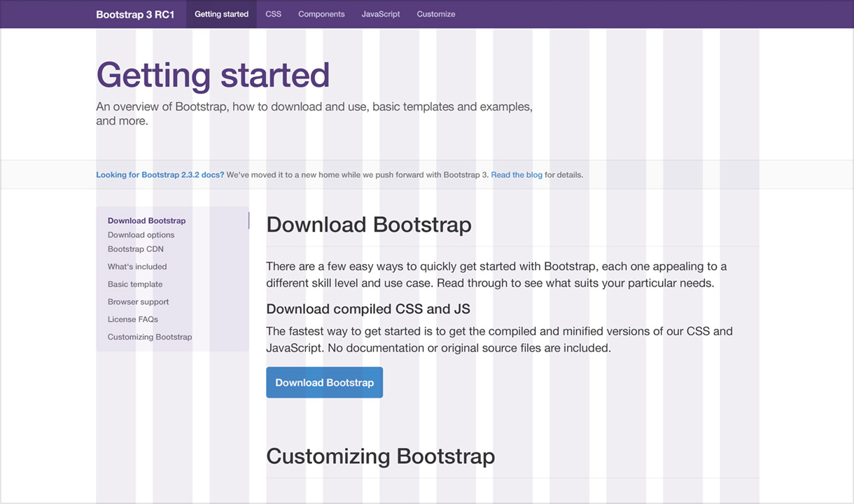Click the 'Customizing Bootstrap' section heading
Image resolution: width=854 pixels, height=504 pixels.
[380, 456]
